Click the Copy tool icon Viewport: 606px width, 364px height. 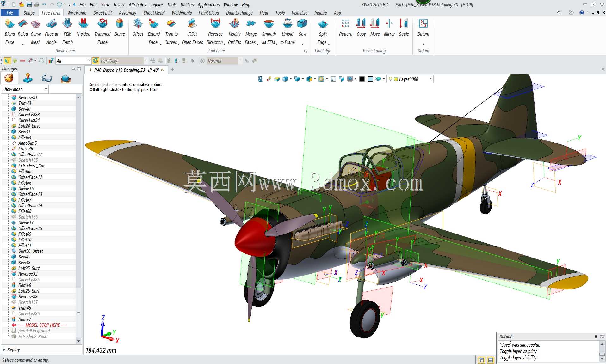(x=361, y=24)
